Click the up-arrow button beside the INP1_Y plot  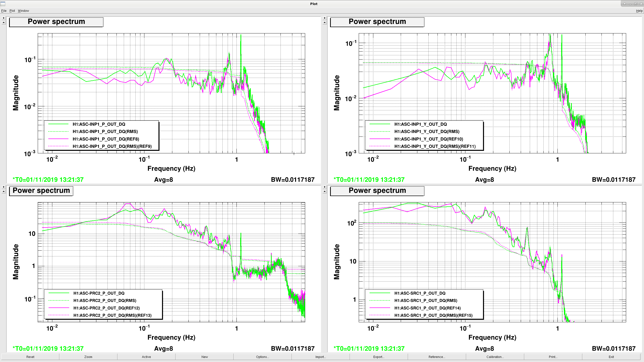click(x=325, y=23)
